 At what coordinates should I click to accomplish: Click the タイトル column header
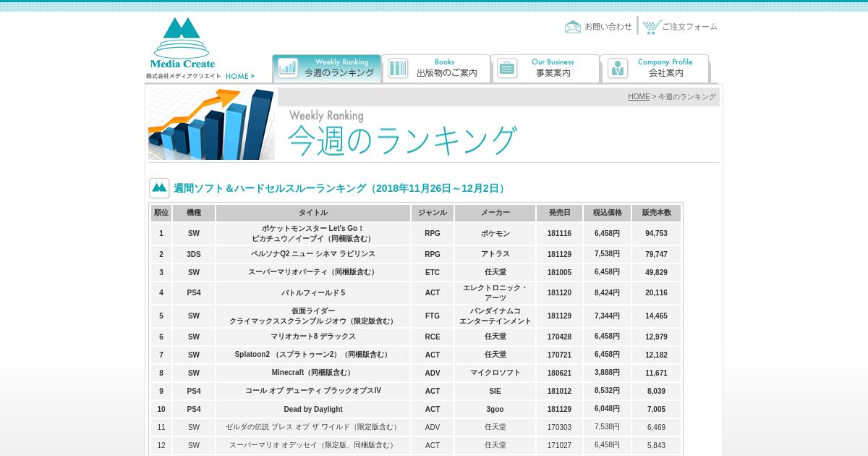coord(312,213)
